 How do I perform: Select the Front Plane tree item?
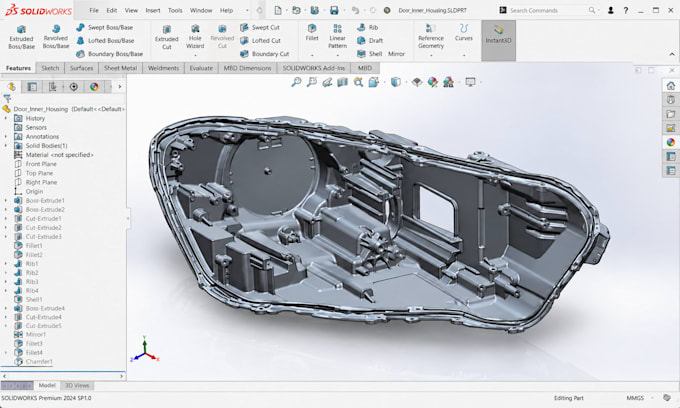click(41, 164)
